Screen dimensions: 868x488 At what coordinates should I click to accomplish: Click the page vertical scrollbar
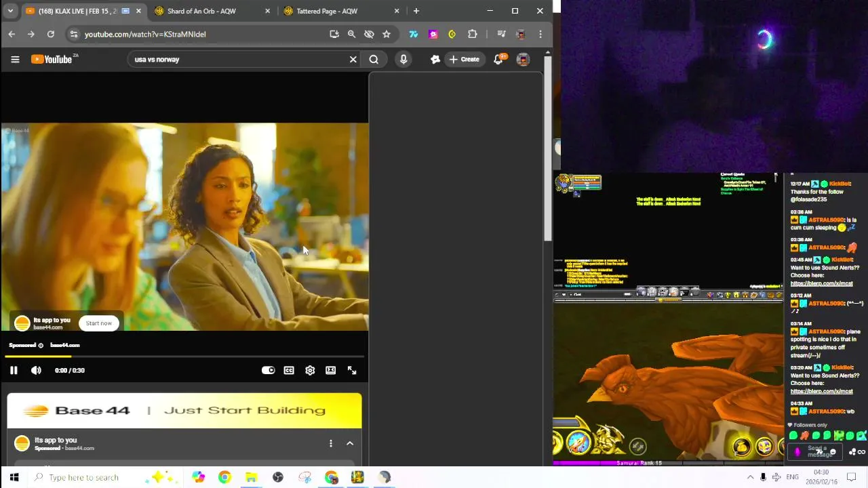click(x=548, y=148)
